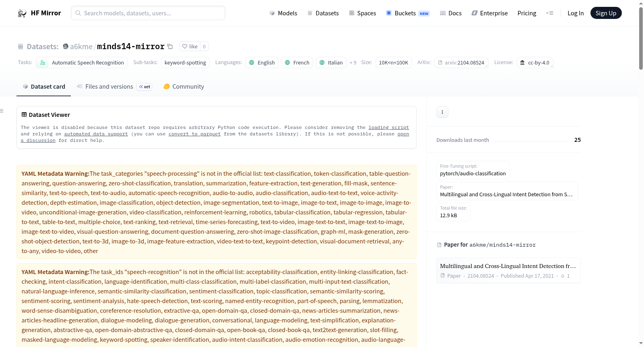
Task: Open the three-dot options menu
Action: pos(442,112)
